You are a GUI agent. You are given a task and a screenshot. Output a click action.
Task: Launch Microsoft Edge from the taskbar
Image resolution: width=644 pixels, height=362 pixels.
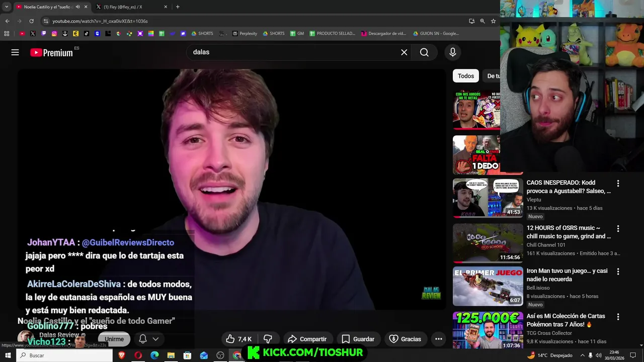coord(154,355)
